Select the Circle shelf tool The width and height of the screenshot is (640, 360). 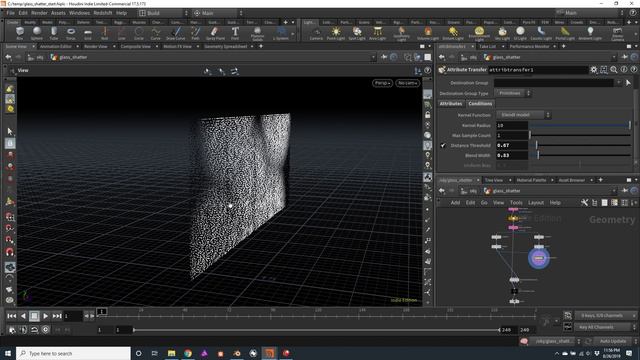tap(139, 33)
